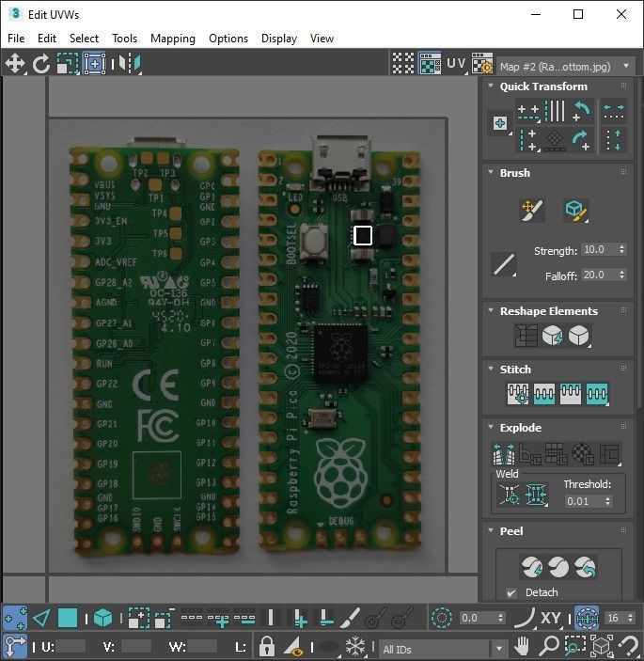Click the Reset Peel icon

coord(585,567)
